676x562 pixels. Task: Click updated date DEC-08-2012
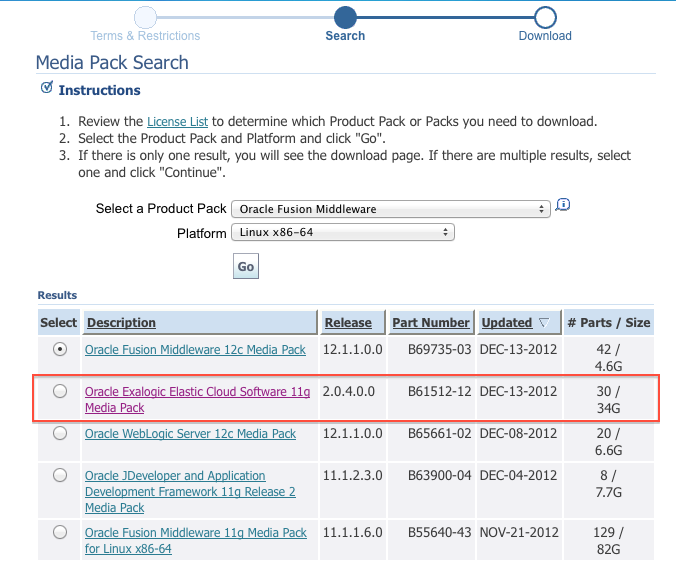(x=519, y=433)
